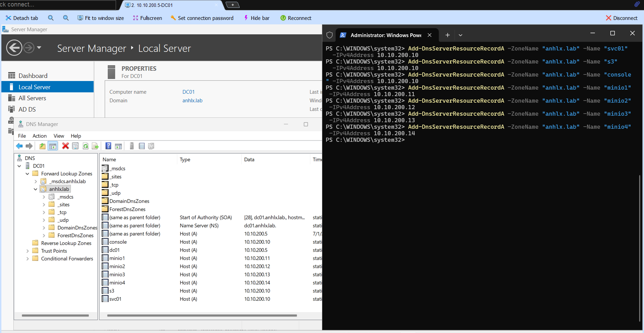Expand the _tcp subfolder in tree

tap(44, 213)
